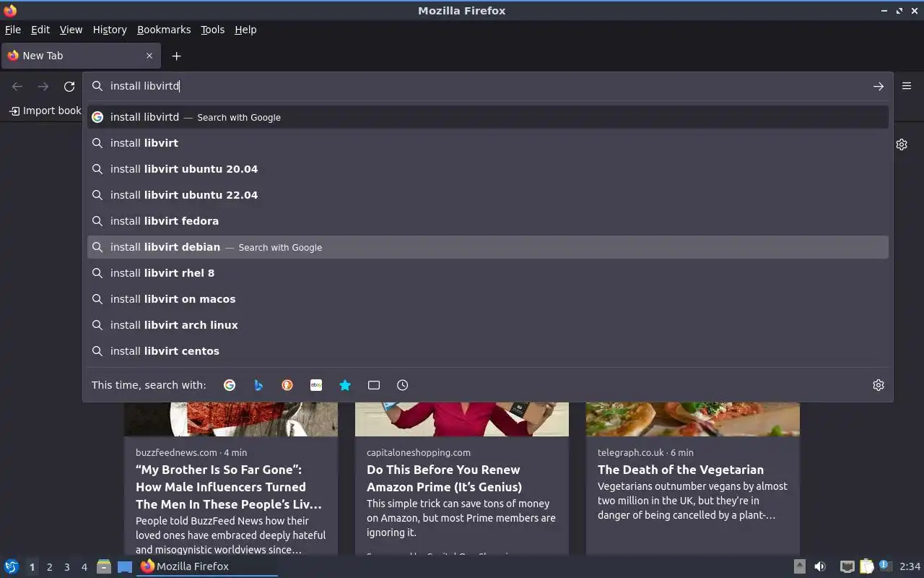Select suggestion 'install libvirt arch linux'

488,325
